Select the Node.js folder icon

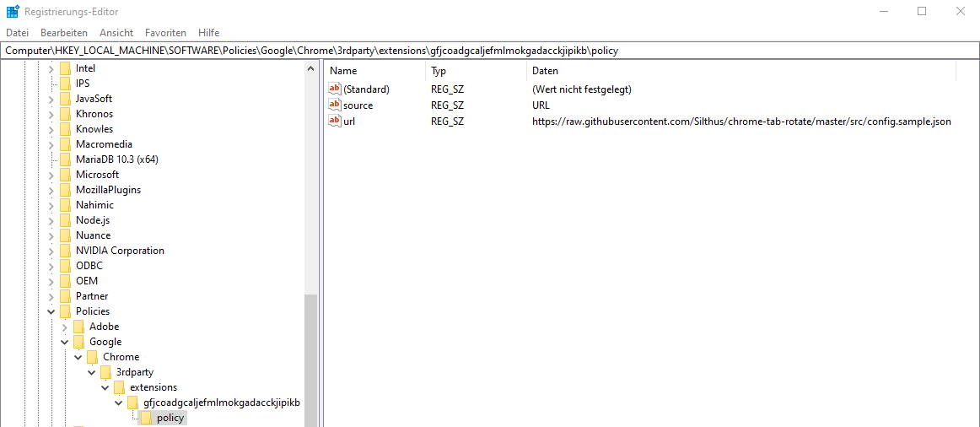pyautogui.click(x=65, y=220)
